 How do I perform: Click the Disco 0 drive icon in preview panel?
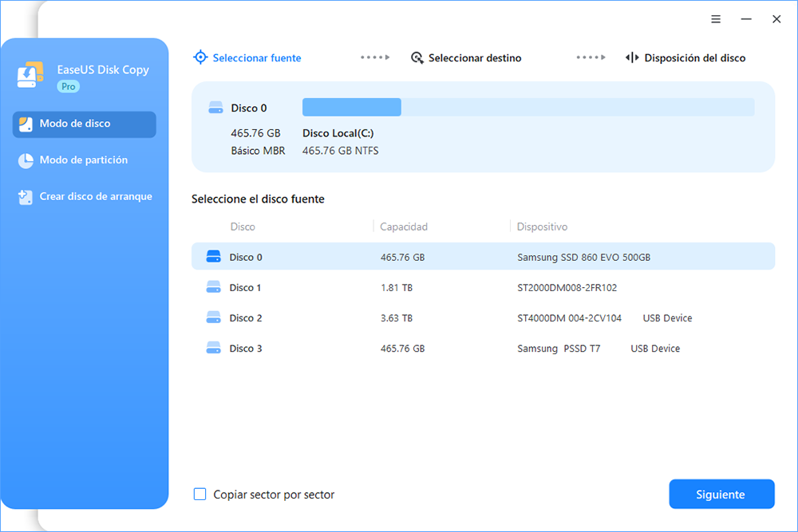point(215,108)
